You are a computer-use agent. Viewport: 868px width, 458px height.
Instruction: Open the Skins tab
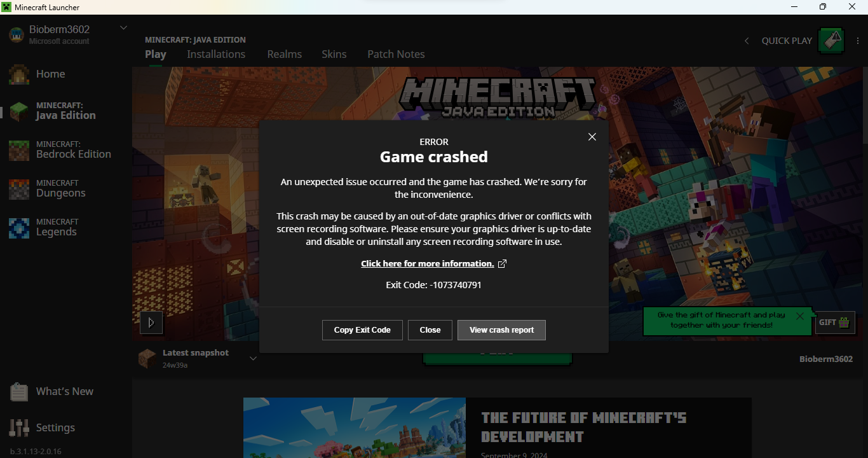tap(334, 54)
